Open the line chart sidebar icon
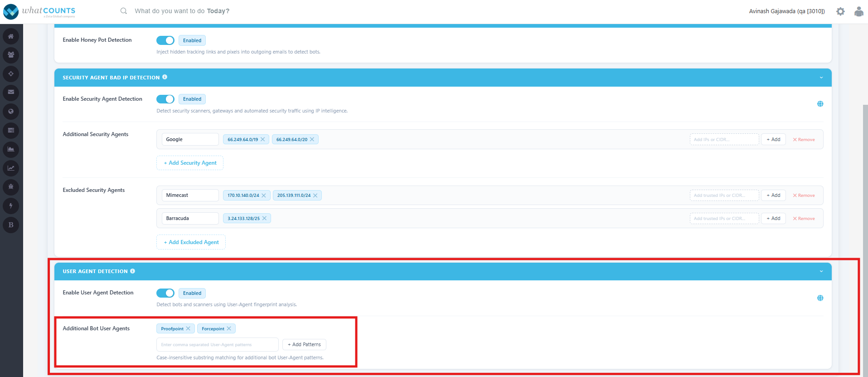Viewport: 868px width, 377px height. [x=11, y=168]
